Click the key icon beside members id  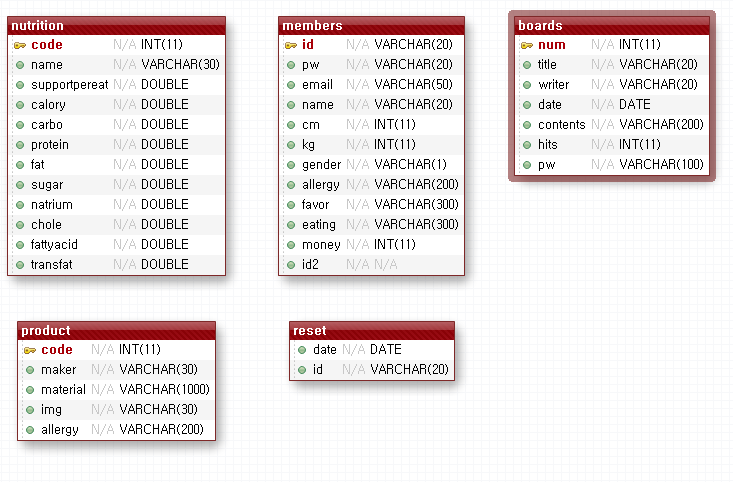tap(290, 45)
